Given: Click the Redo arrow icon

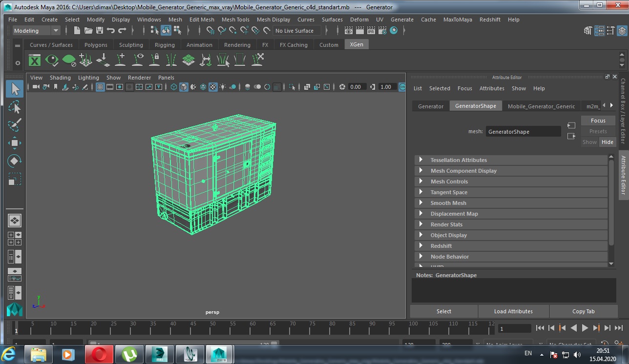Looking at the screenshot, I should pos(122,30).
